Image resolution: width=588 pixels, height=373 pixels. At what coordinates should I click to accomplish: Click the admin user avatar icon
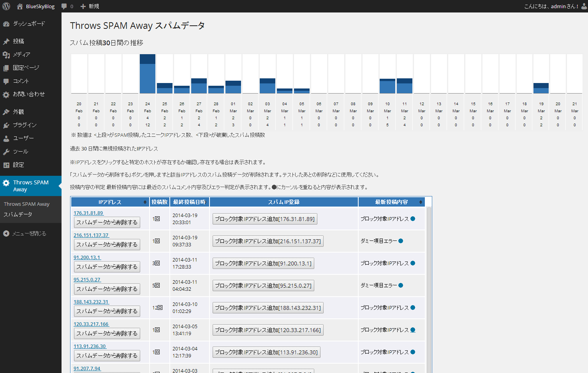[584, 6]
